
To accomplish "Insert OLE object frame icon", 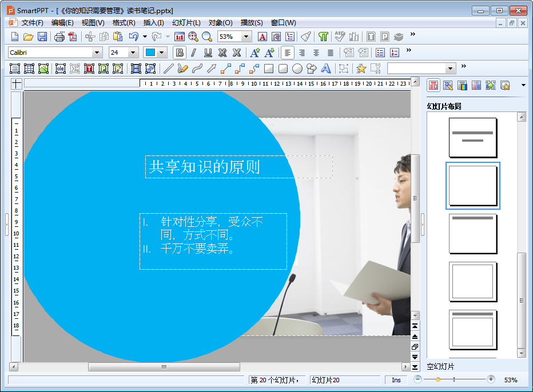I will (60, 69).
